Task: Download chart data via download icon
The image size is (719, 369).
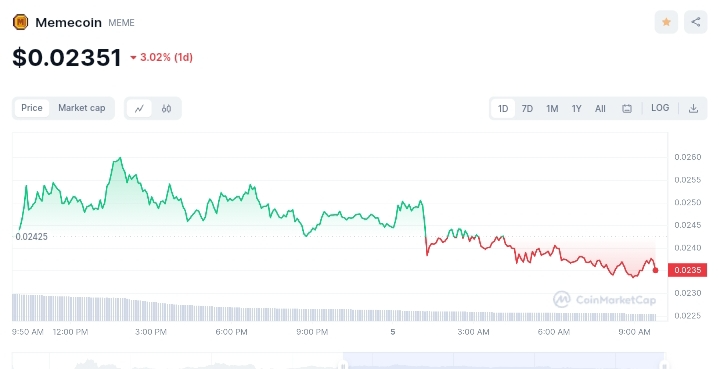Action: (693, 109)
